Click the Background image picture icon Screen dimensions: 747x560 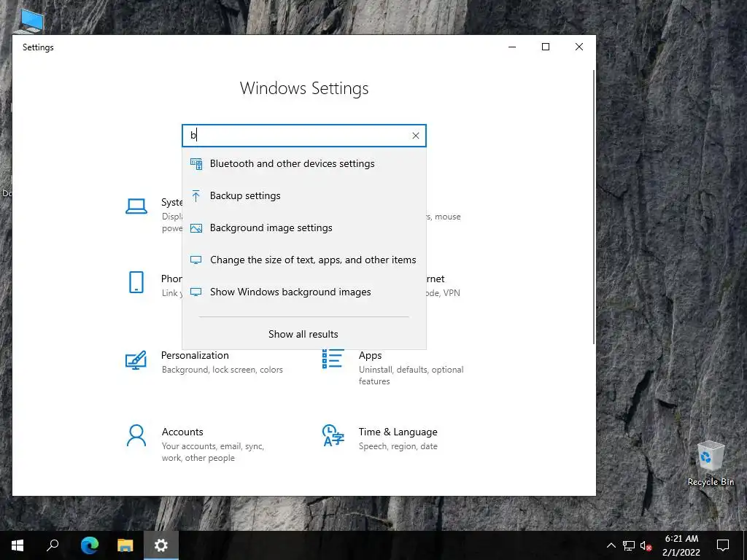click(196, 228)
